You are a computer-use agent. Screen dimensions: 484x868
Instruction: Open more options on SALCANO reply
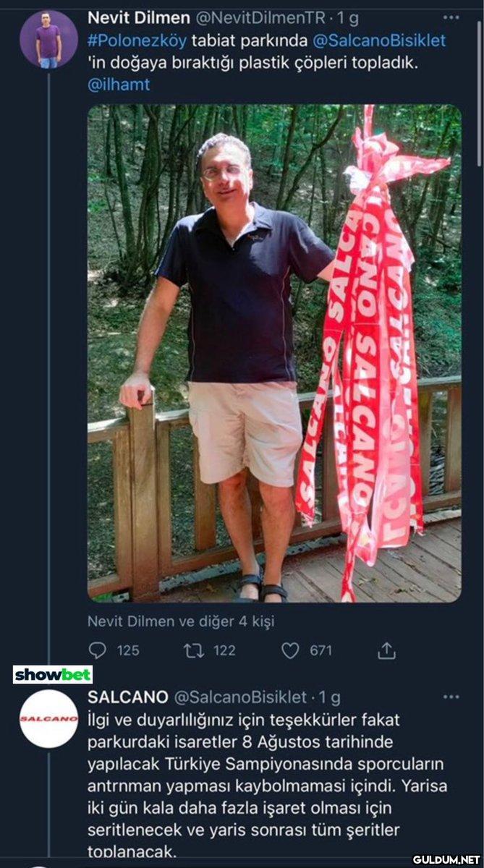click(x=451, y=697)
